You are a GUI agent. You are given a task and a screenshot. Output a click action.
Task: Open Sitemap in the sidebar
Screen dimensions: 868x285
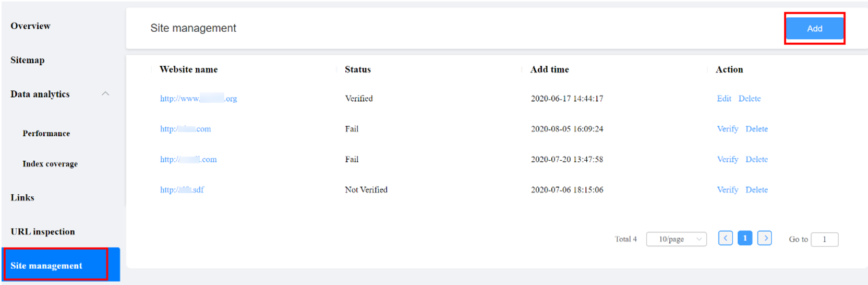28,60
